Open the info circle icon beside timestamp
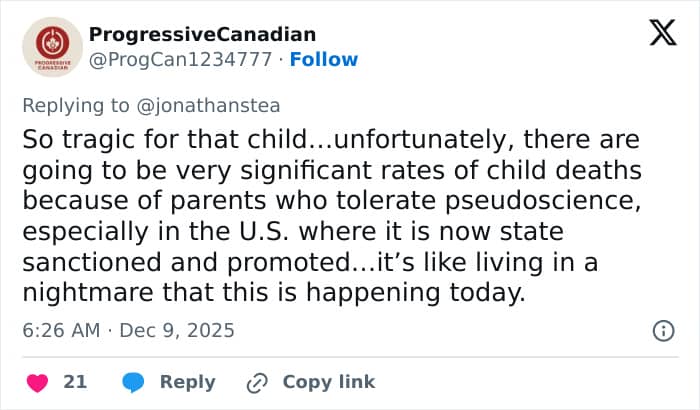Screen dimensions: 700x410 tap(662, 330)
